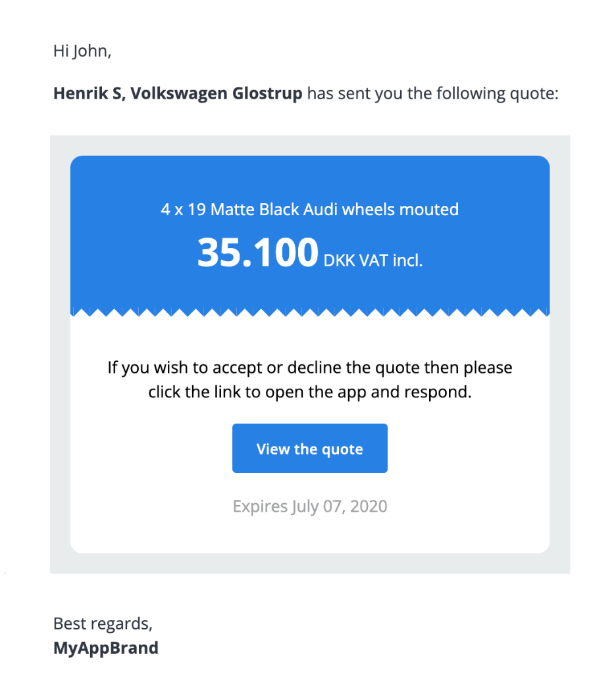
Task: Click the text 'has sent you the following quote:'
Action: coord(433,93)
